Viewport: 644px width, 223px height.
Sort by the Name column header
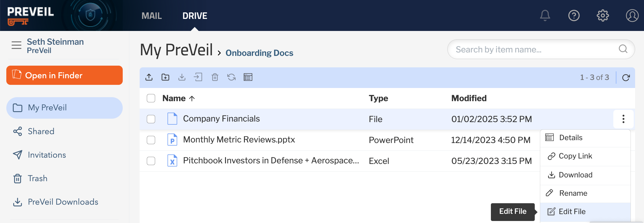[174, 98]
